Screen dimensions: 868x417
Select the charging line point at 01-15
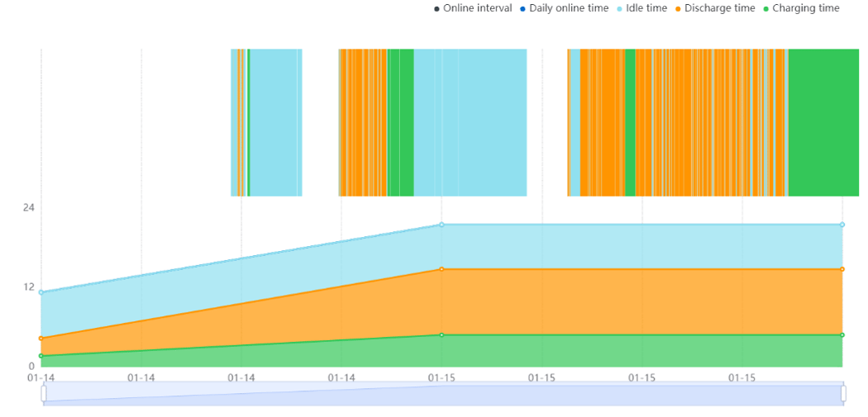pyautogui.click(x=441, y=335)
